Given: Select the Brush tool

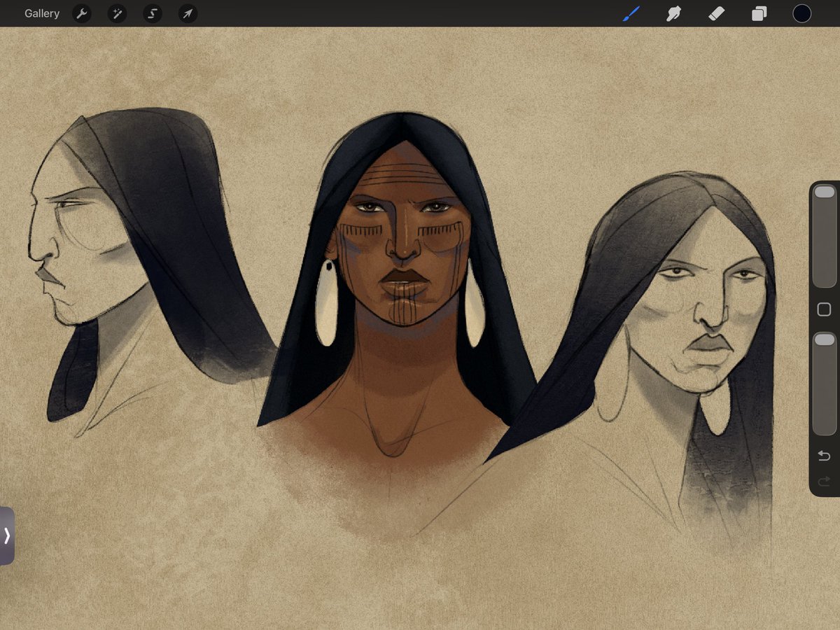Looking at the screenshot, I should (631, 13).
